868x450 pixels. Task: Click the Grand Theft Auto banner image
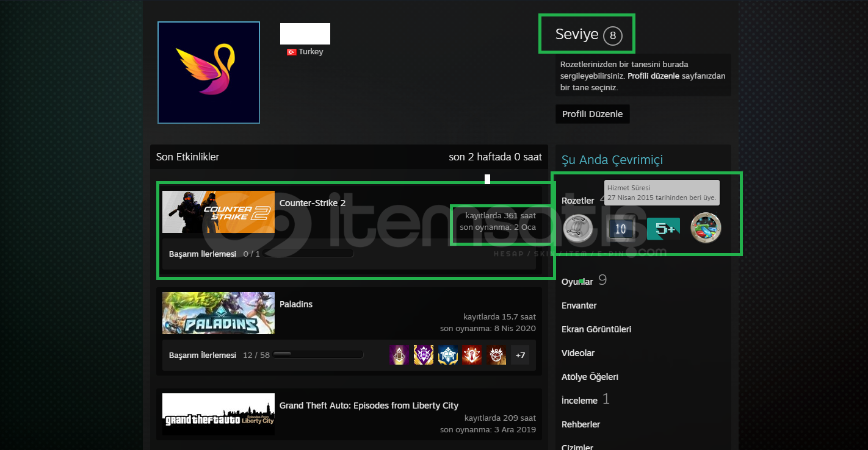(x=219, y=414)
